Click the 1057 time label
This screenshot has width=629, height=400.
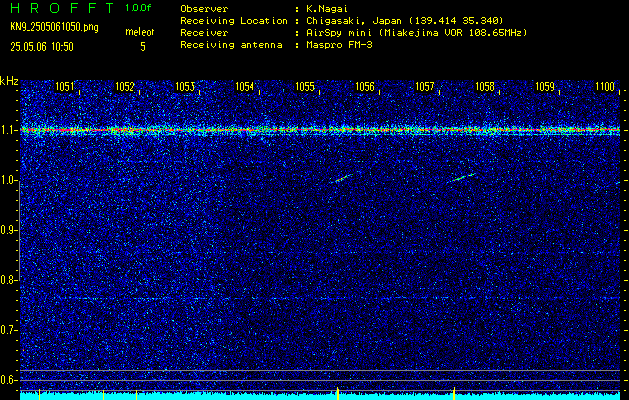click(x=425, y=87)
